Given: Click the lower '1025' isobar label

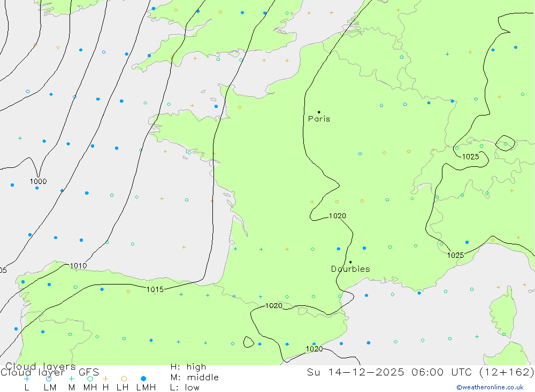Looking at the screenshot, I should click(x=455, y=255).
